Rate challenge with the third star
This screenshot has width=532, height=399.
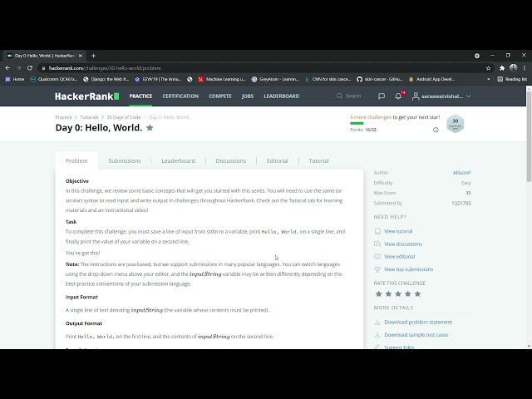point(398,293)
